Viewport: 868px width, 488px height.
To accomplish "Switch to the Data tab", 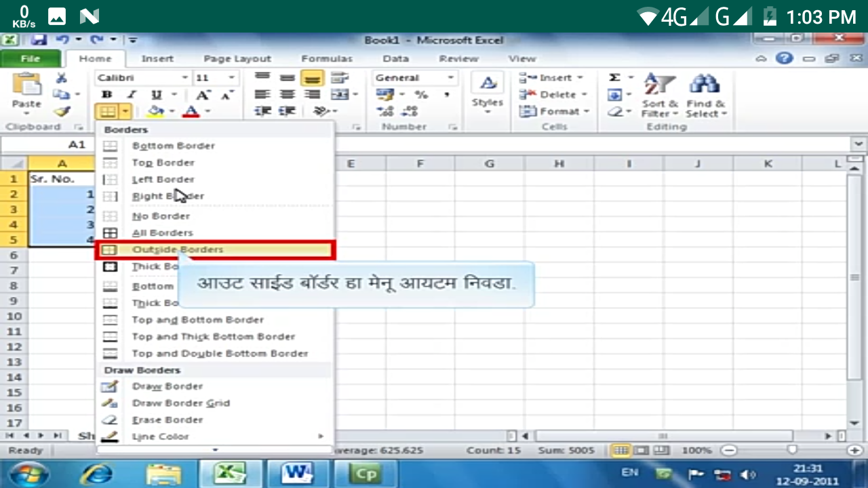I will [395, 59].
